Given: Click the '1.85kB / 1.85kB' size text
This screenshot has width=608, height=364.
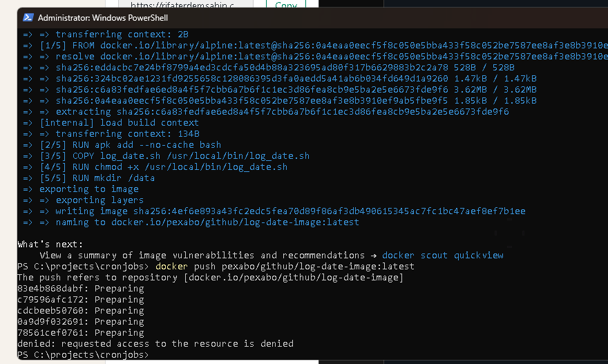Looking at the screenshot, I should tap(495, 101).
